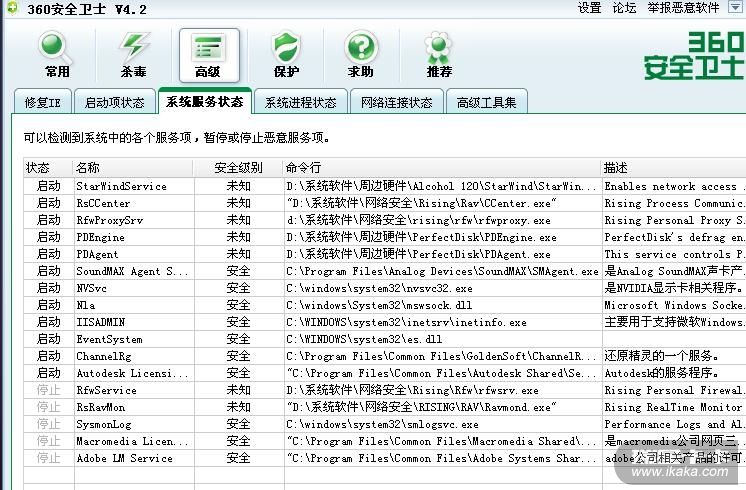Open the 论坛 link
The height and width of the screenshot is (490, 746).
624,8
